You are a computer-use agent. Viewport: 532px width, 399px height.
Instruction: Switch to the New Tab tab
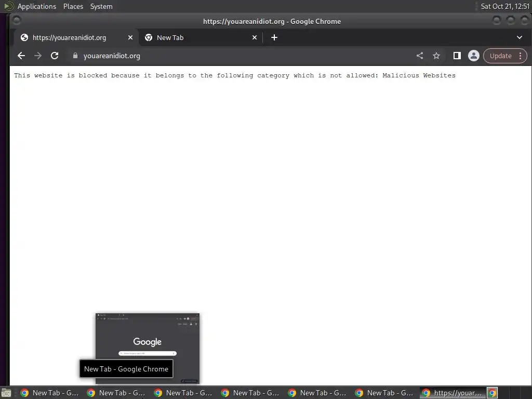coord(200,37)
